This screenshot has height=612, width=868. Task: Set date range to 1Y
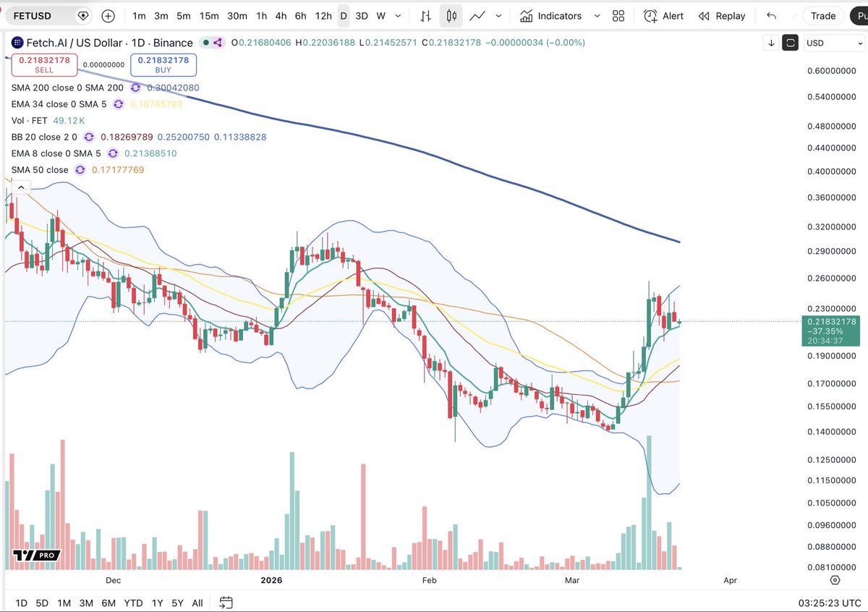coord(157,603)
